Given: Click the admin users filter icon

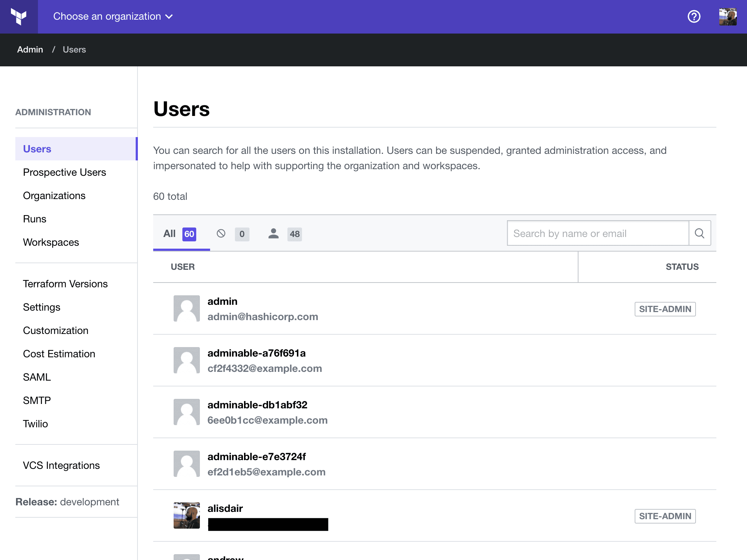Looking at the screenshot, I should click(x=273, y=234).
